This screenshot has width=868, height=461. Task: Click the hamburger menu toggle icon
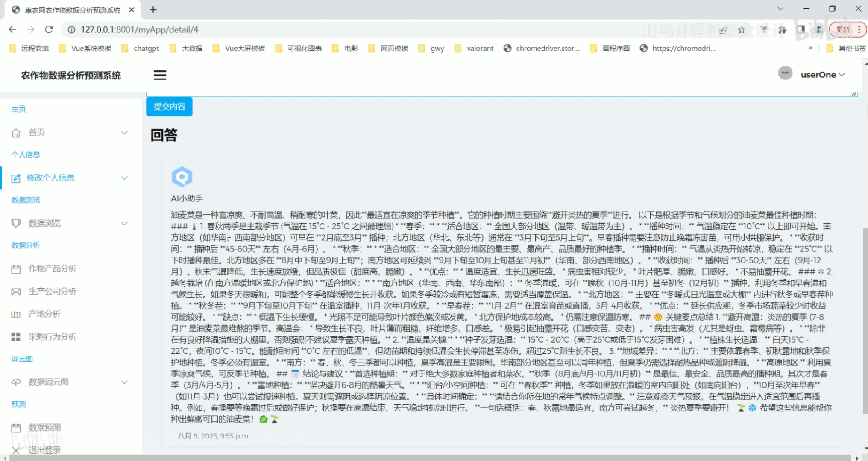click(x=160, y=75)
